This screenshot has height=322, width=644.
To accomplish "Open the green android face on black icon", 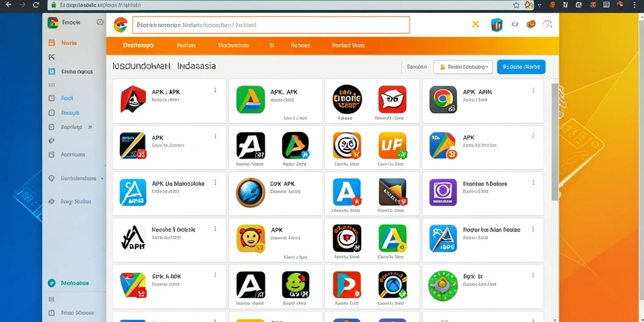I will click(x=296, y=285).
